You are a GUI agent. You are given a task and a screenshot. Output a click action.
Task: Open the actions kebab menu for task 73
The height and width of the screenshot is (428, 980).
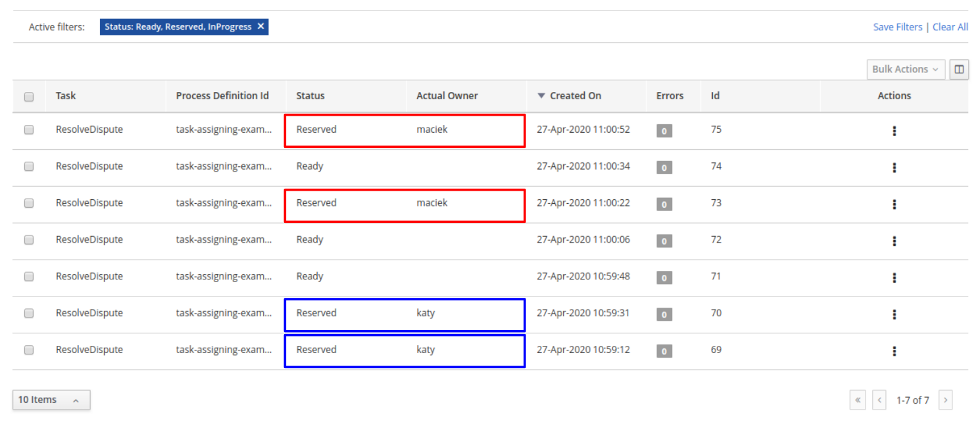pos(894,204)
